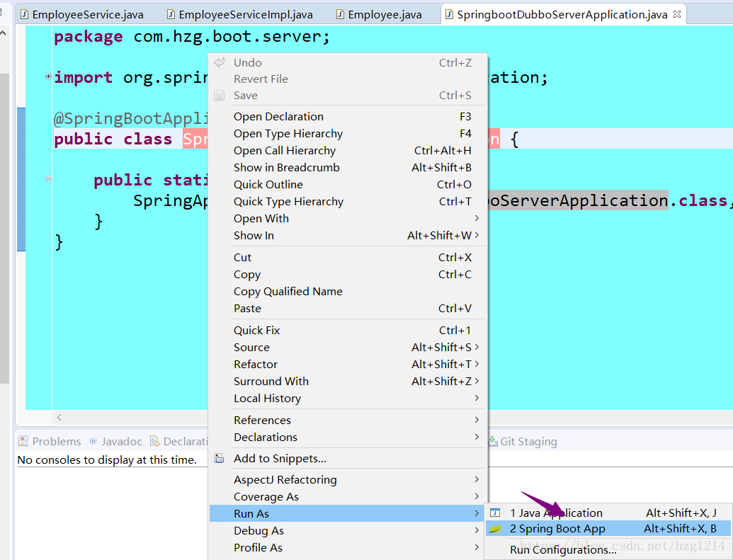Screen dimensions: 733x560
Task: Expand the Coverage As submenu
Action: tap(348, 497)
